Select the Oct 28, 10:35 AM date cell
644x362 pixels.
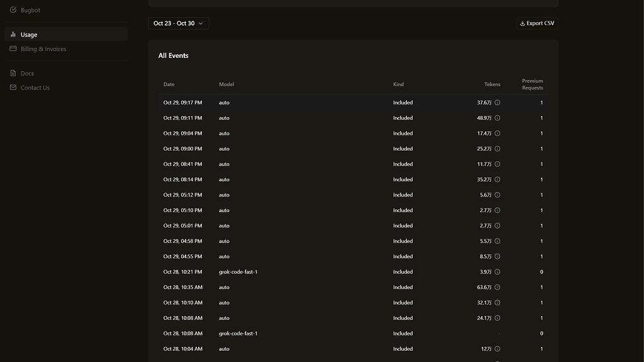[183, 287]
